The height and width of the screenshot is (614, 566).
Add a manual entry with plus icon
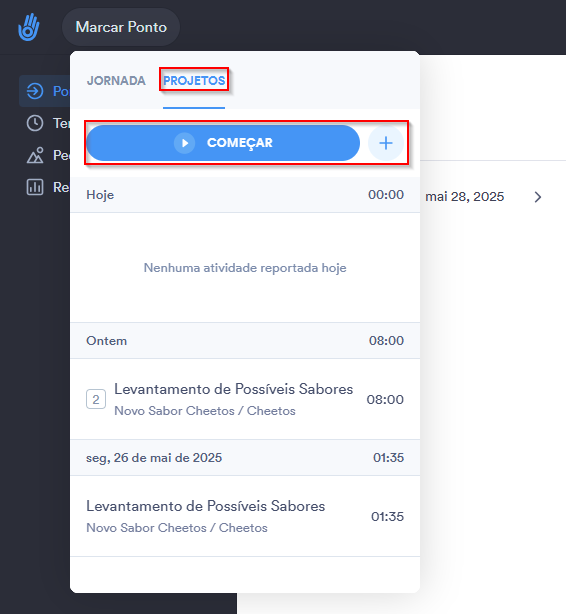386,143
